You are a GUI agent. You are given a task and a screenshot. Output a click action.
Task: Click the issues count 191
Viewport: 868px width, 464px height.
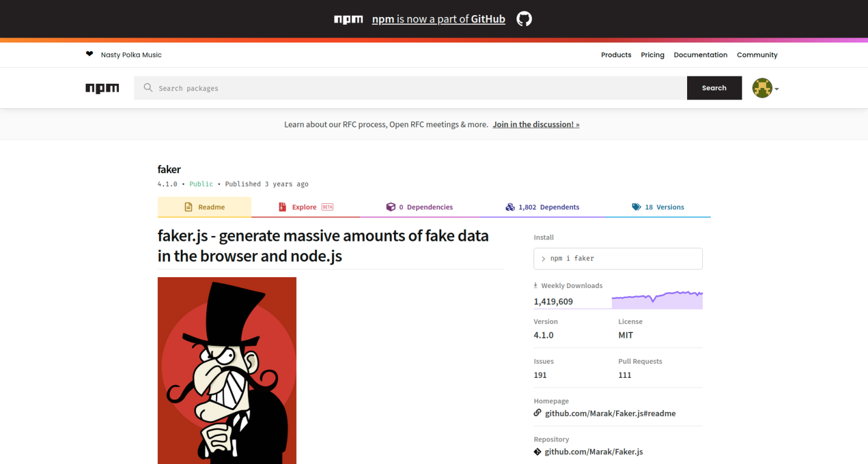[x=540, y=375]
